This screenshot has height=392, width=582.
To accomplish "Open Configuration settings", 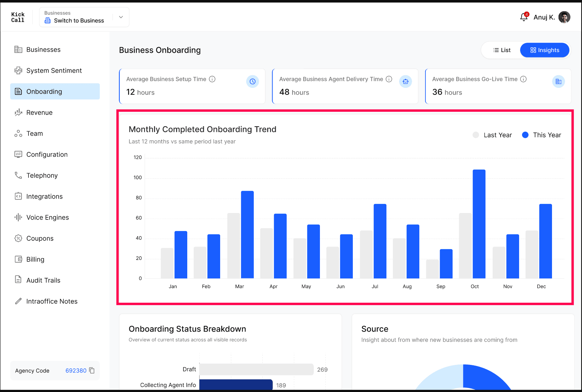I will [55, 154].
